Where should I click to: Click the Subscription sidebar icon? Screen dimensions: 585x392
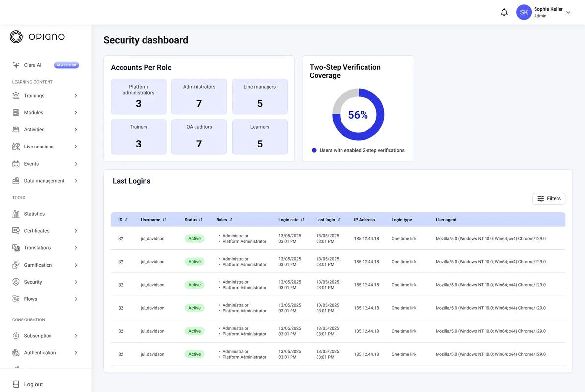tap(16, 336)
